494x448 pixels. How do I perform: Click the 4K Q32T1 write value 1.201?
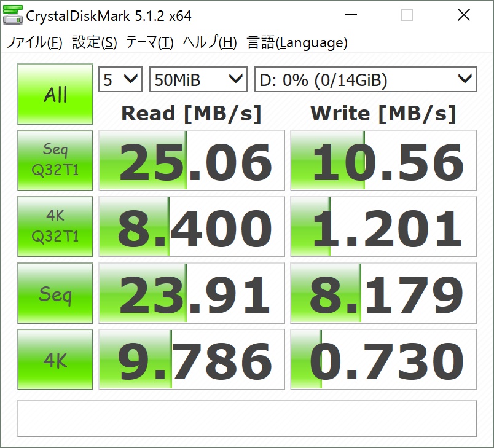click(x=383, y=227)
